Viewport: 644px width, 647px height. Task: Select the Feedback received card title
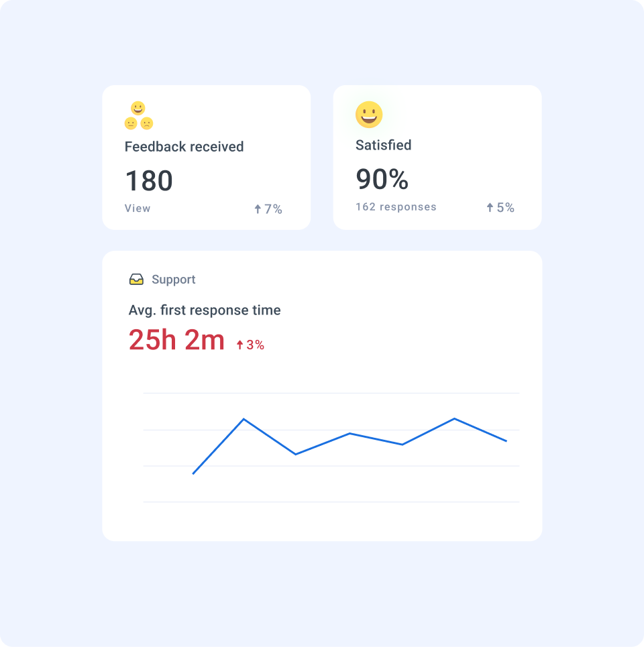(184, 147)
